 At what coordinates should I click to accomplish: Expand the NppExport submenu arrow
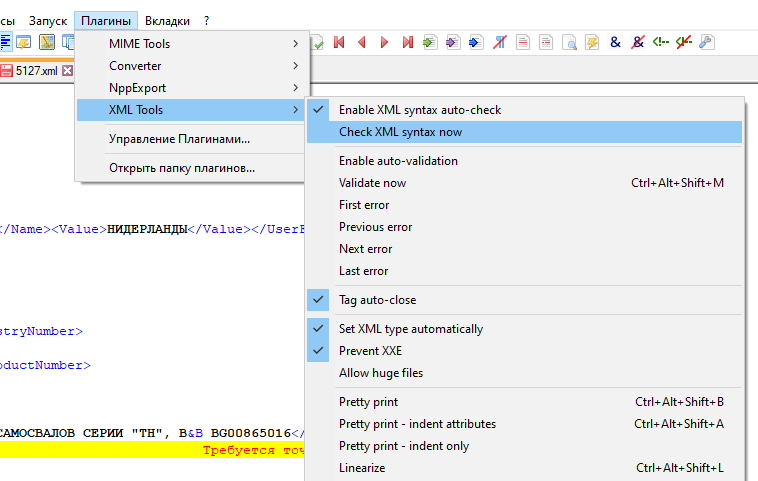(295, 87)
